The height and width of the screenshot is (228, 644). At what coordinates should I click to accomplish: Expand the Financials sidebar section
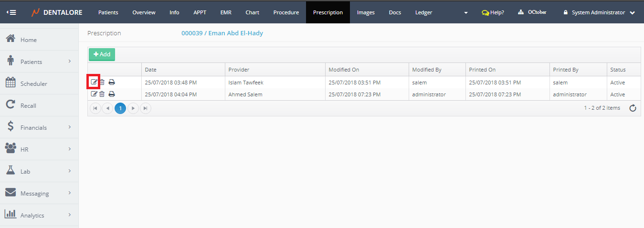pos(69,127)
